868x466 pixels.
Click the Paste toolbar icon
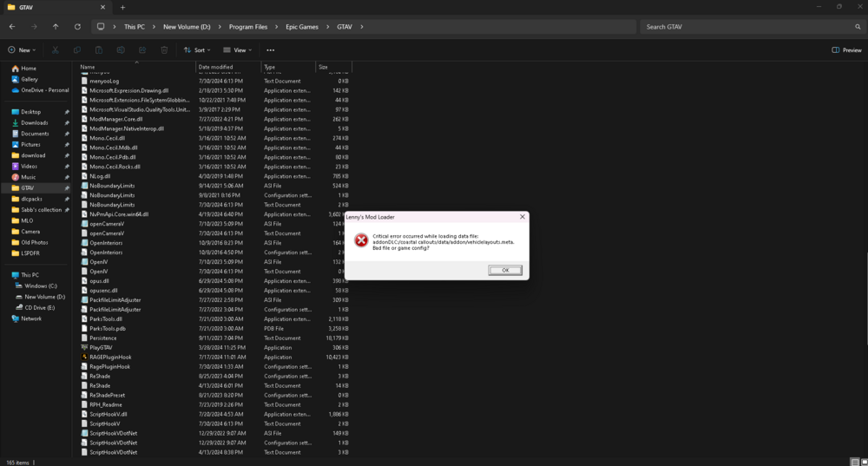tap(99, 49)
